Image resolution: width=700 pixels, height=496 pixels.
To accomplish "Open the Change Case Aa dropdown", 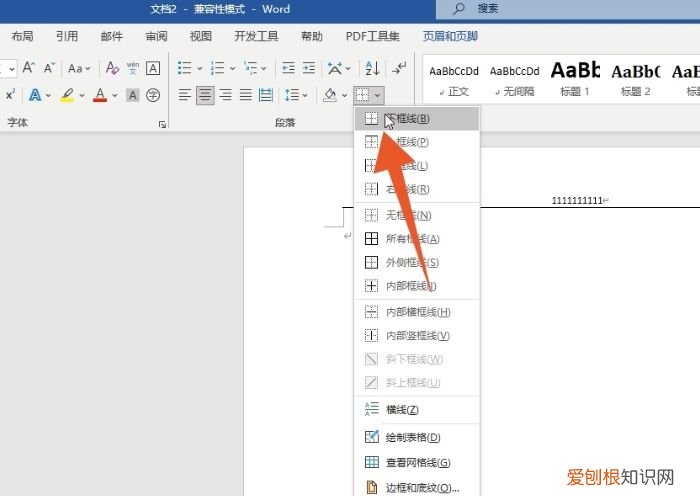I will [79, 68].
